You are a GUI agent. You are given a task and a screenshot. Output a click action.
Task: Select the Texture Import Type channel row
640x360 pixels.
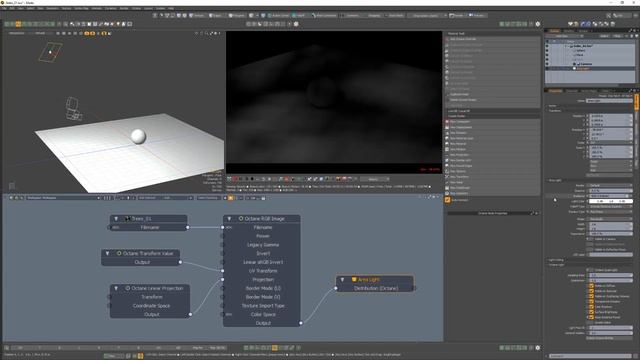point(263,306)
